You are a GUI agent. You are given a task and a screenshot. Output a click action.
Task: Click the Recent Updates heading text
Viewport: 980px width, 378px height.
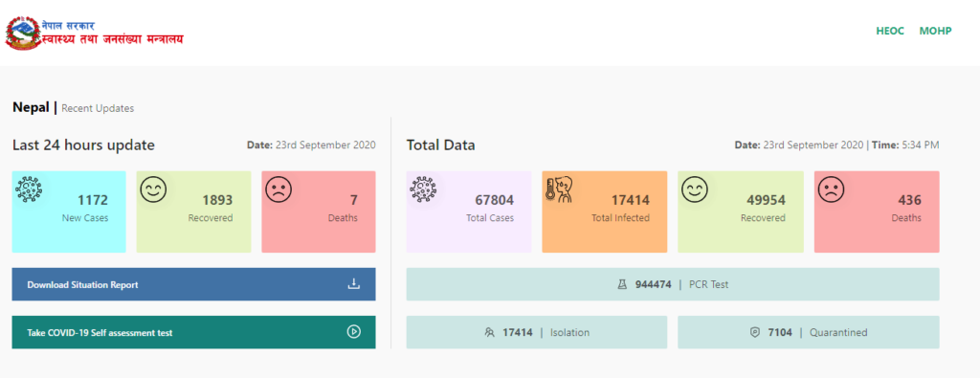click(98, 108)
